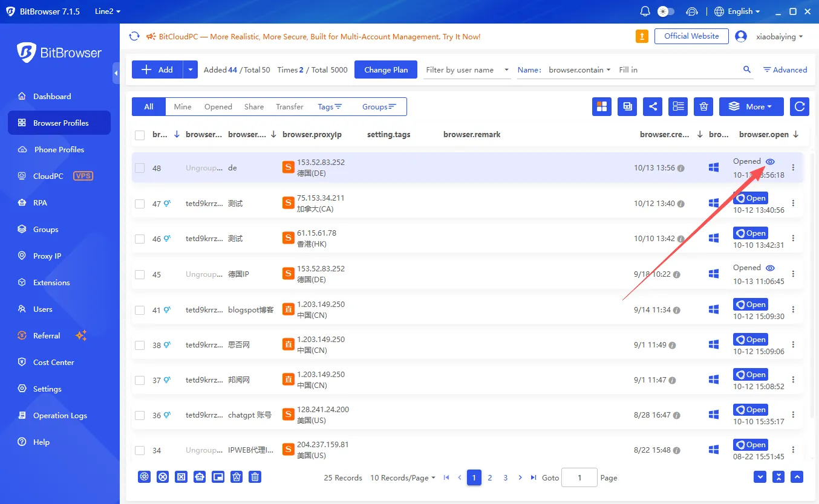The width and height of the screenshot is (819, 504).
Task: Check the box for profile 41
Action: point(140,310)
